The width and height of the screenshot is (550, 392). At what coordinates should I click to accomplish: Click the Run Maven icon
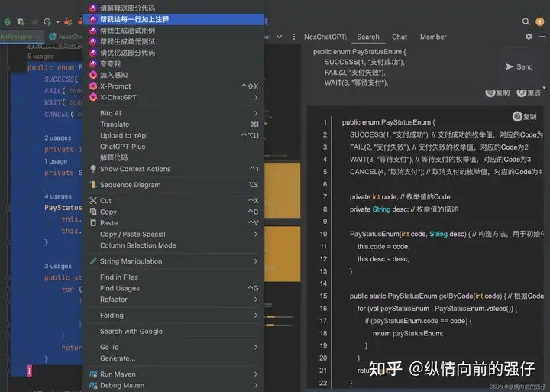click(93, 374)
